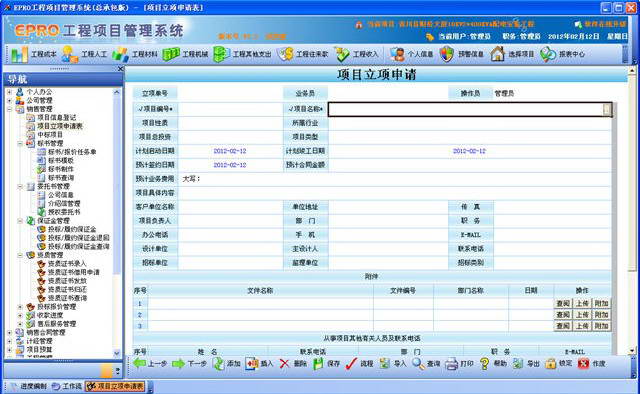The image size is (640, 394).
Task: Switch to the 项目立项申请表 bottom tab
Action: [x=116, y=386]
